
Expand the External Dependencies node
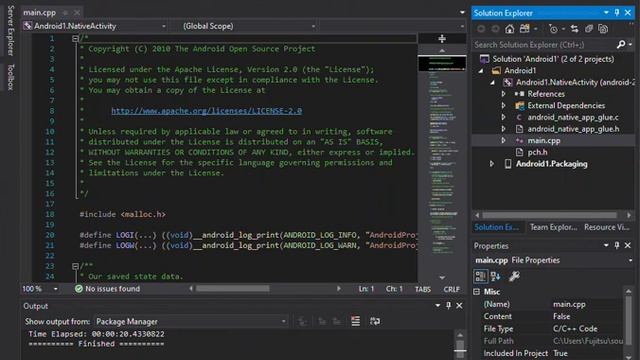(x=503, y=106)
